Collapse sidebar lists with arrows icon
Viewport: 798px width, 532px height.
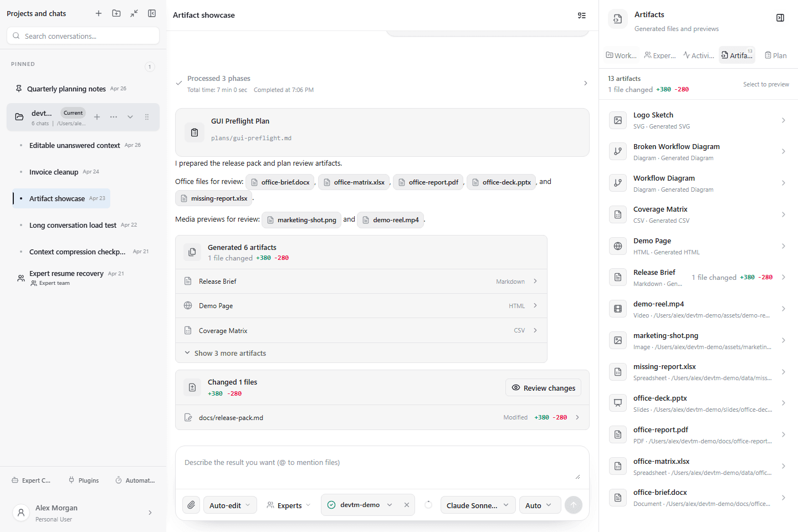(x=134, y=13)
